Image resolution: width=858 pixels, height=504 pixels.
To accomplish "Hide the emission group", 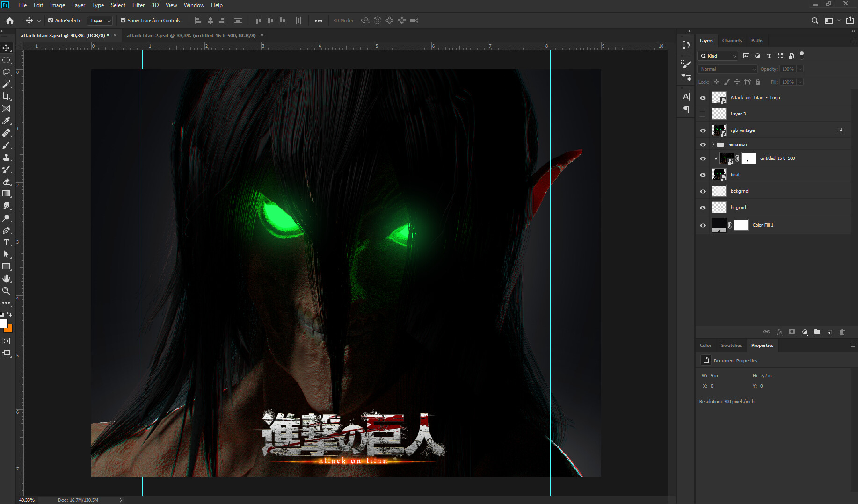I will [x=703, y=144].
